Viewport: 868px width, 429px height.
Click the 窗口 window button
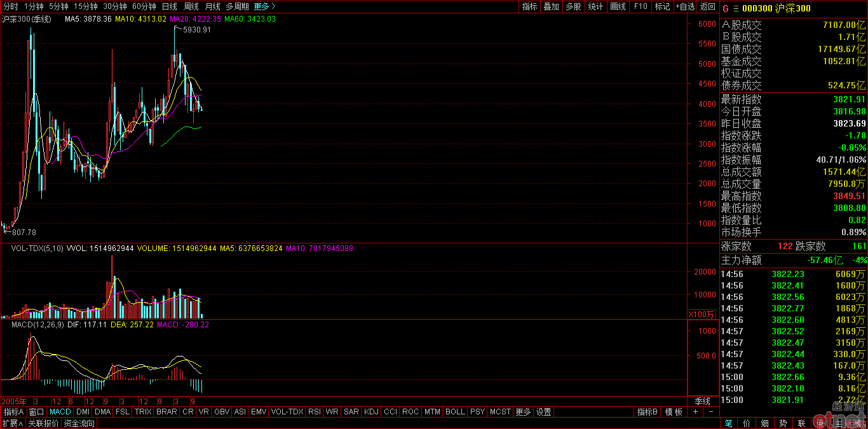pyautogui.click(x=37, y=412)
